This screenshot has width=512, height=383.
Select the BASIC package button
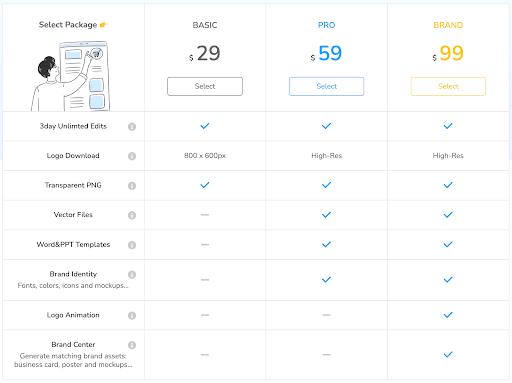point(205,86)
